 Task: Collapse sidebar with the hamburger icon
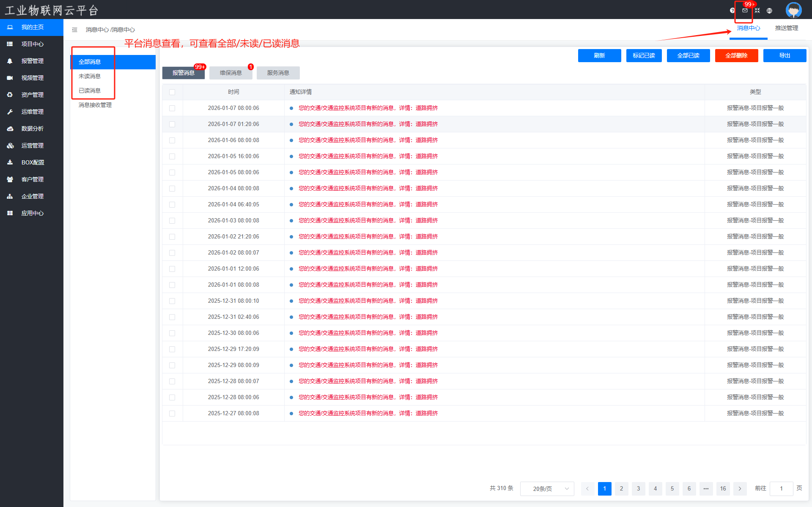(x=74, y=30)
